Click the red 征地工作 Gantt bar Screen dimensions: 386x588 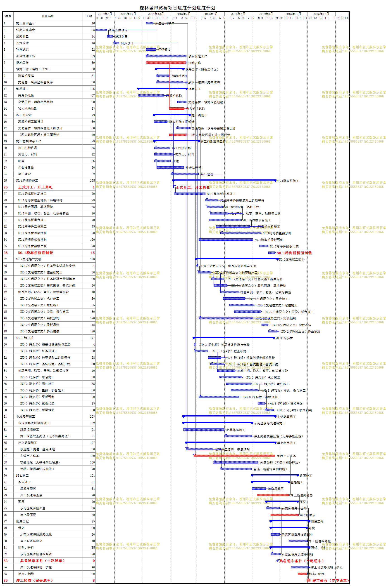point(166,63)
